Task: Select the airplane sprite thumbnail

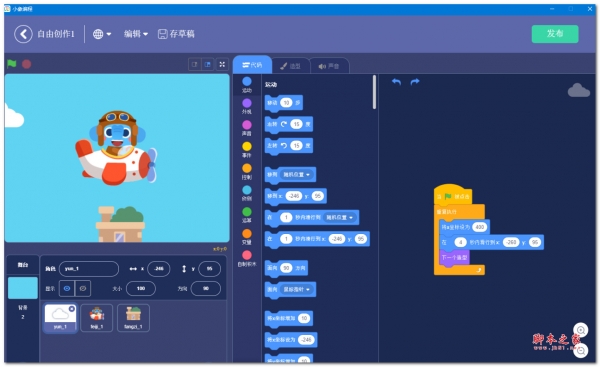Action: (x=96, y=318)
